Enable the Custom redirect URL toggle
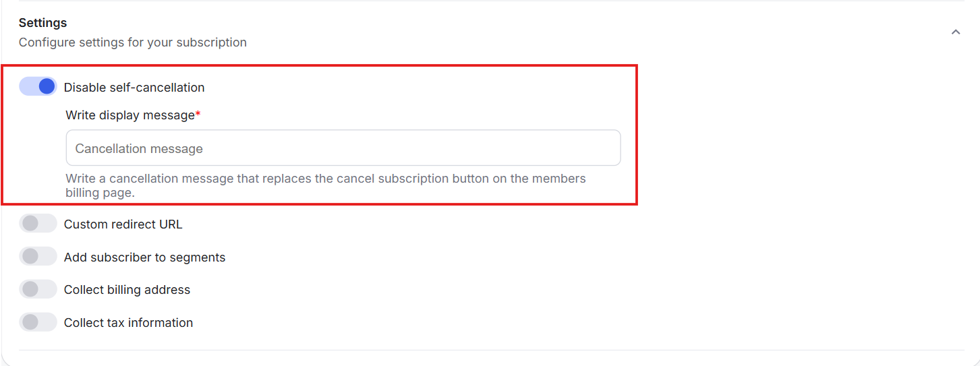The image size is (980, 366). [38, 224]
